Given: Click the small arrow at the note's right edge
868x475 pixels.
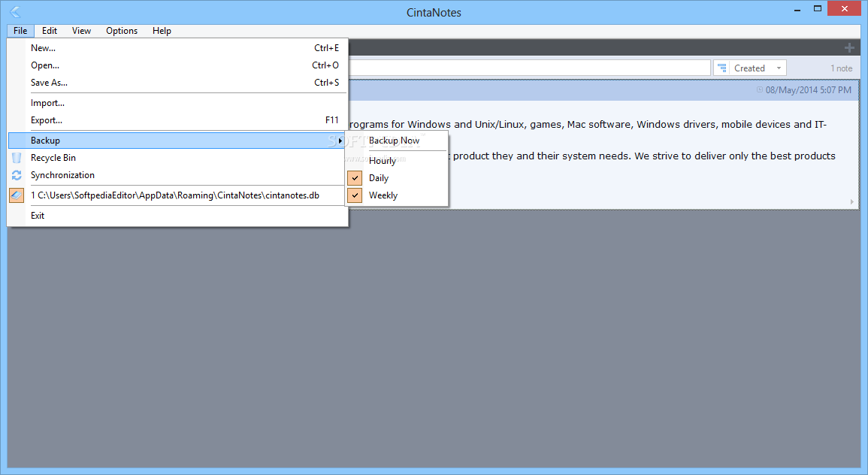Looking at the screenshot, I should 851,201.
